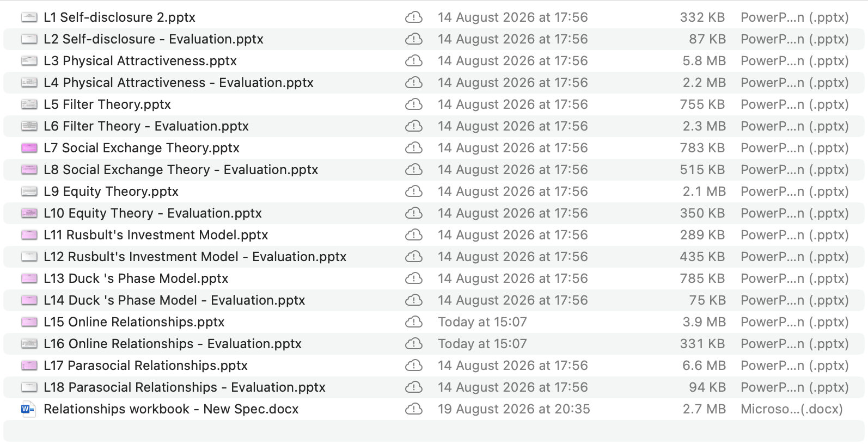Click the pink PowerPoint thumbnail icon for L13 Duck's Phase Model
The width and height of the screenshot is (868, 445).
[29, 279]
